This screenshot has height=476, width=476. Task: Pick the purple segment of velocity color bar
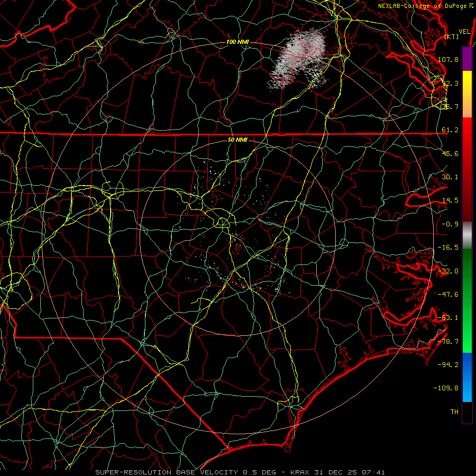[467, 59]
